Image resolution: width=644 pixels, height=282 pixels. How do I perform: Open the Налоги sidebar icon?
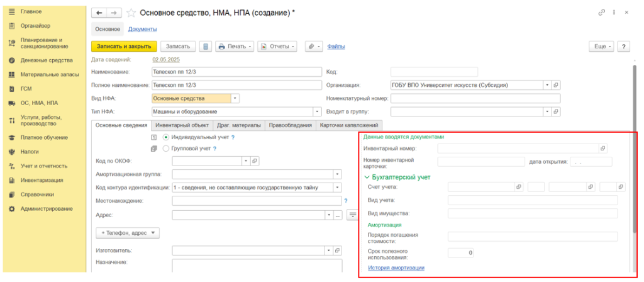[12, 152]
